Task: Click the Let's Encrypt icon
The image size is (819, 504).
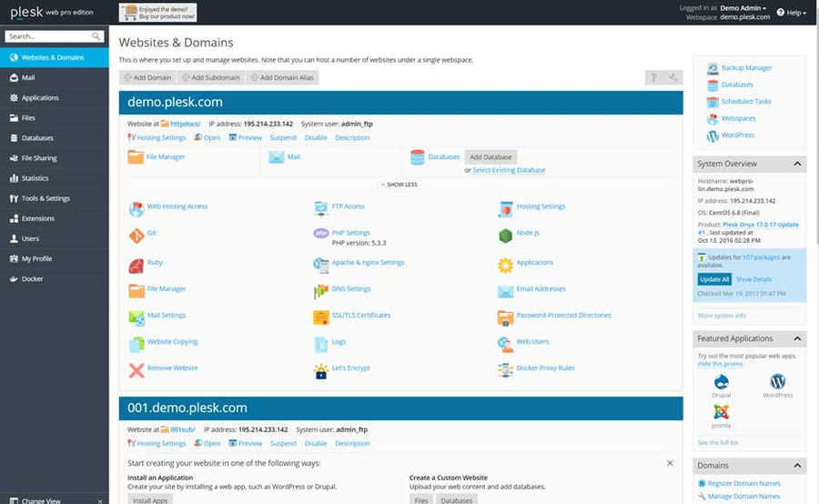Action: point(320,371)
